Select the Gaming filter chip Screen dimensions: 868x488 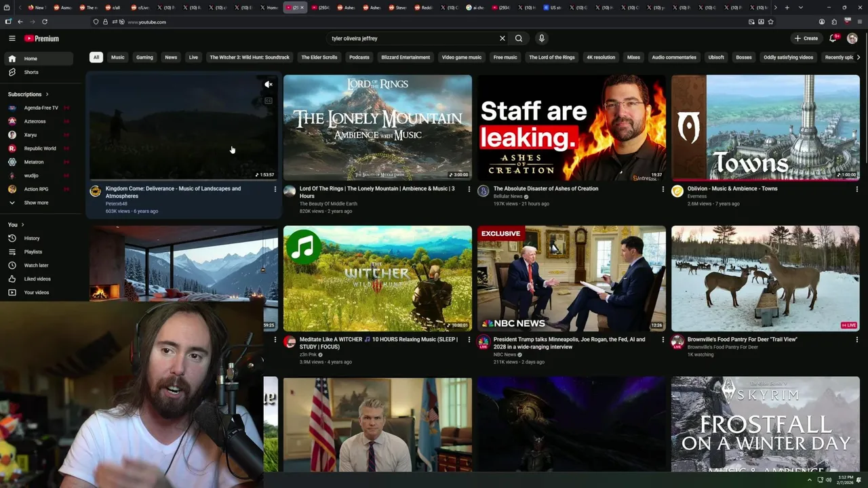click(x=144, y=58)
